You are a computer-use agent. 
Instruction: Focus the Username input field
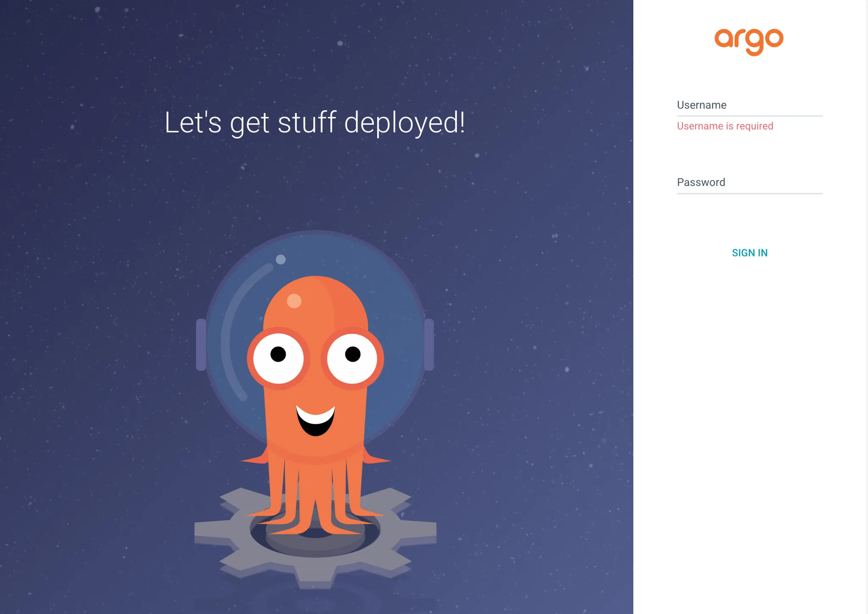click(x=749, y=106)
